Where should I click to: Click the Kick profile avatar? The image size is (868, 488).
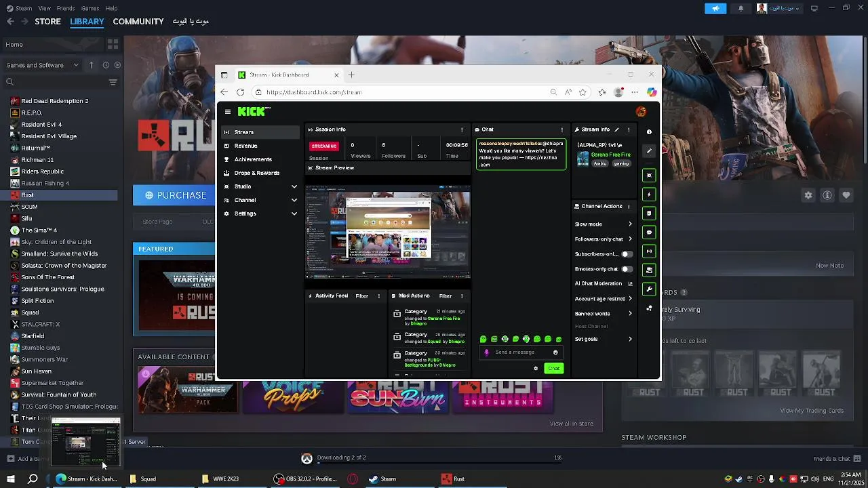641,112
